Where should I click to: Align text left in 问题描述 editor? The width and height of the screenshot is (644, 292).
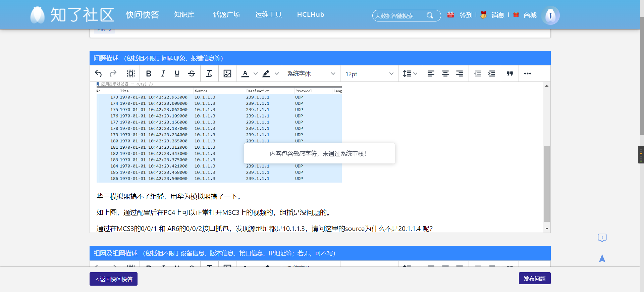click(431, 74)
